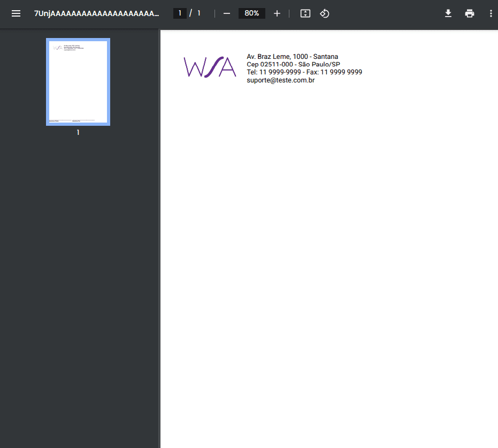Click the fit to page icon
This screenshot has width=498, height=448.
click(305, 13)
